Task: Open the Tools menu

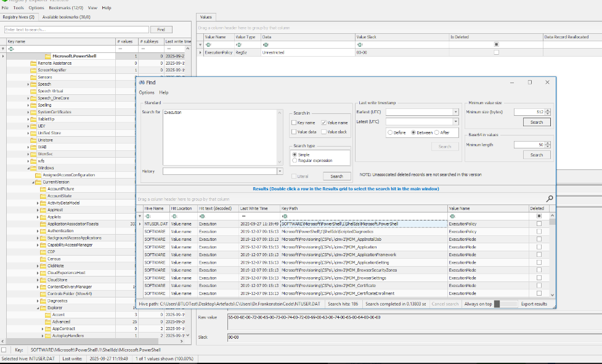Action: point(18,8)
